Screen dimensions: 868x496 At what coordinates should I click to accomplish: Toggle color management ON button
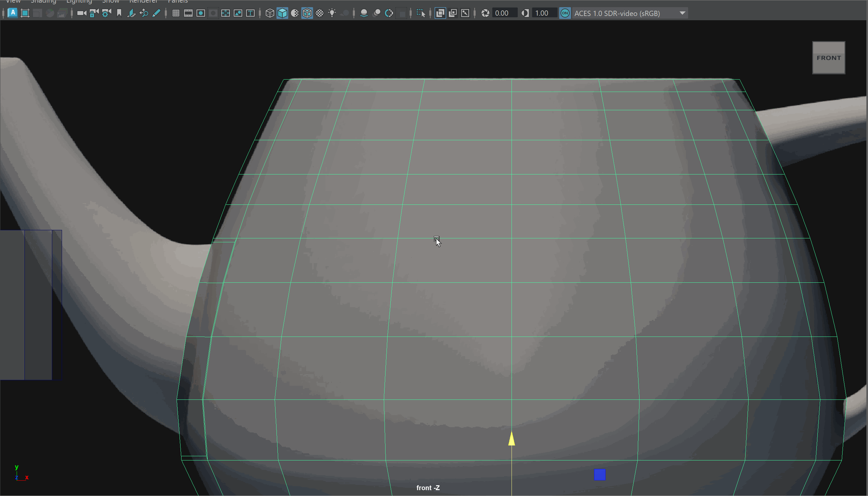(x=565, y=13)
